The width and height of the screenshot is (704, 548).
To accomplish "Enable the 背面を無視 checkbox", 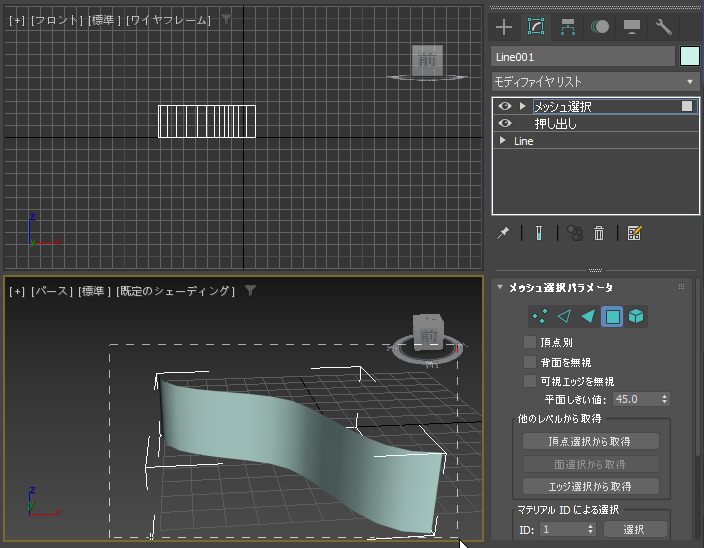I will pos(530,362).
